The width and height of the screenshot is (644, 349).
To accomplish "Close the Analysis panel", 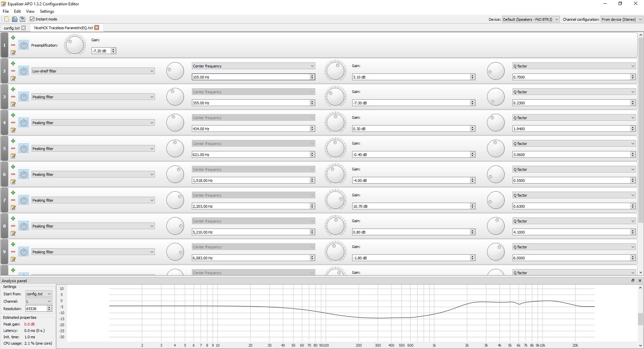I will point(640,281).
